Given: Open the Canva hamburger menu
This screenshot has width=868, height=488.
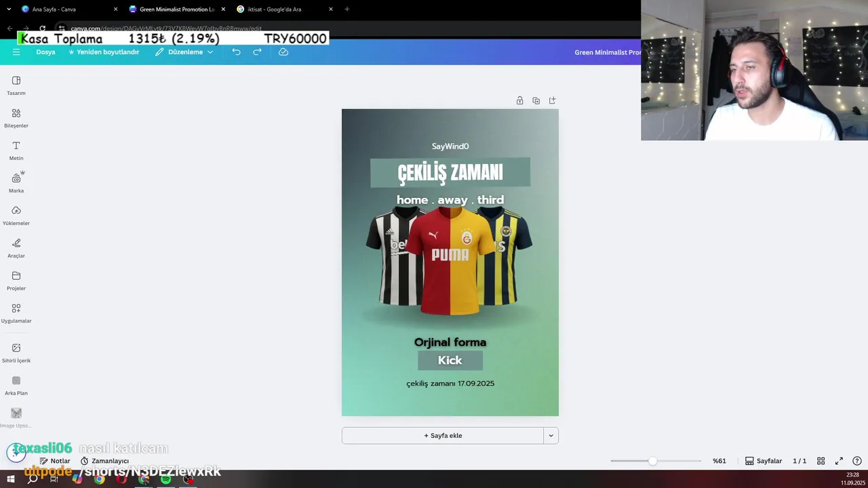Looking at the screenshot, I should click(16, 52).
